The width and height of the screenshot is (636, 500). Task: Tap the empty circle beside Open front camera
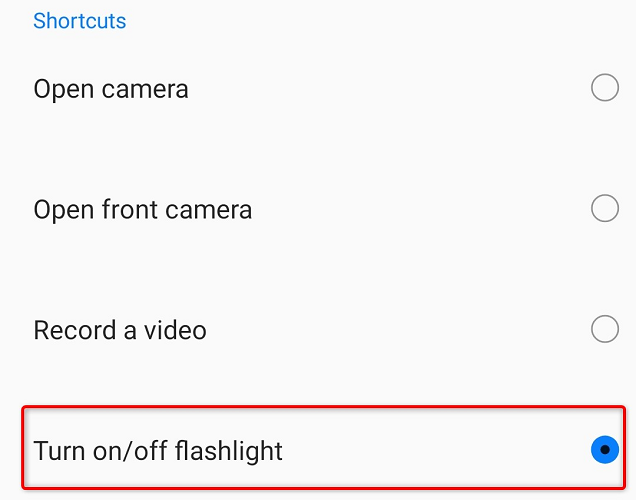tap(605, 209)
